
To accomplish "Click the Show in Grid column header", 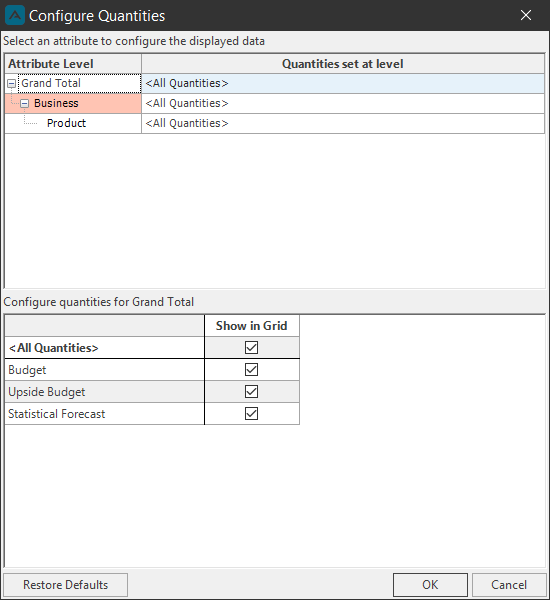I will 252,326.
